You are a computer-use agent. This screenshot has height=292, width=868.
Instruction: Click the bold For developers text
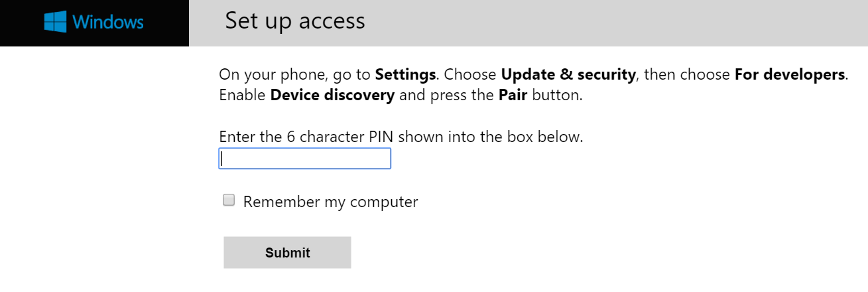(790, 74)
